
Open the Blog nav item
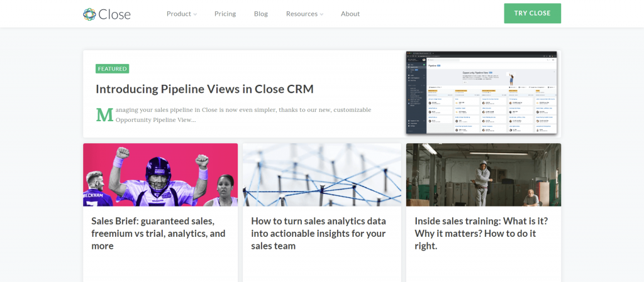pyautogui.click(x=261, y=14)
